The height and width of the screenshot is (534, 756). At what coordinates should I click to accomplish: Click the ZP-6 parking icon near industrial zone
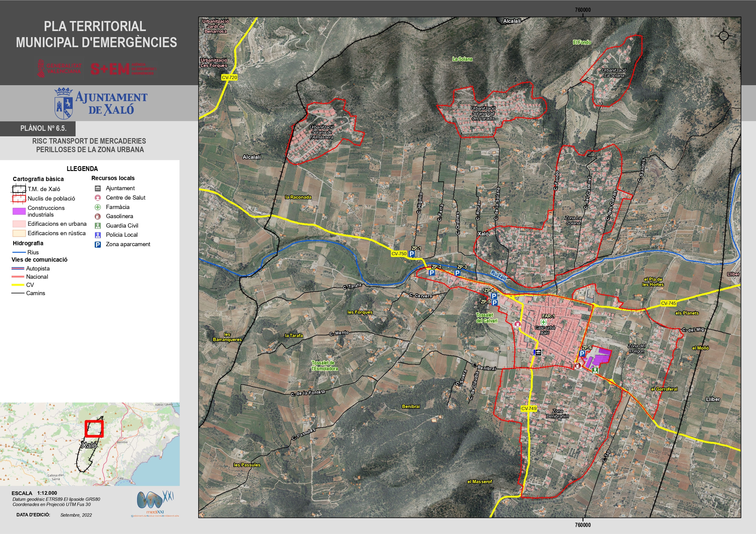click(582, 354)
